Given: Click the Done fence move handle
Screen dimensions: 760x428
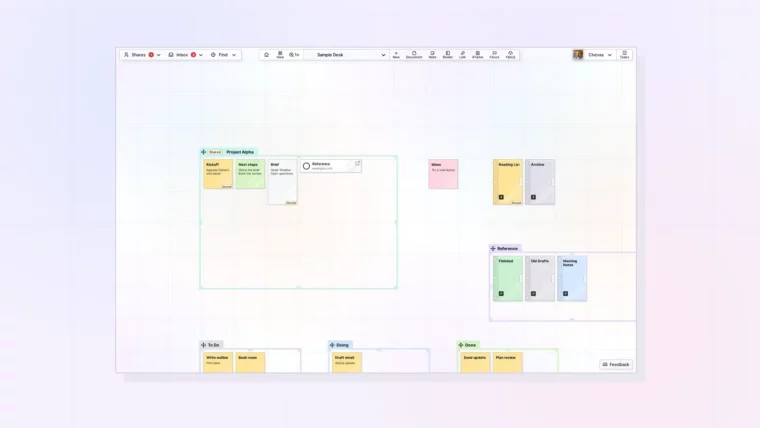Looking at the screenshot, I should click(x=460, y=345).
